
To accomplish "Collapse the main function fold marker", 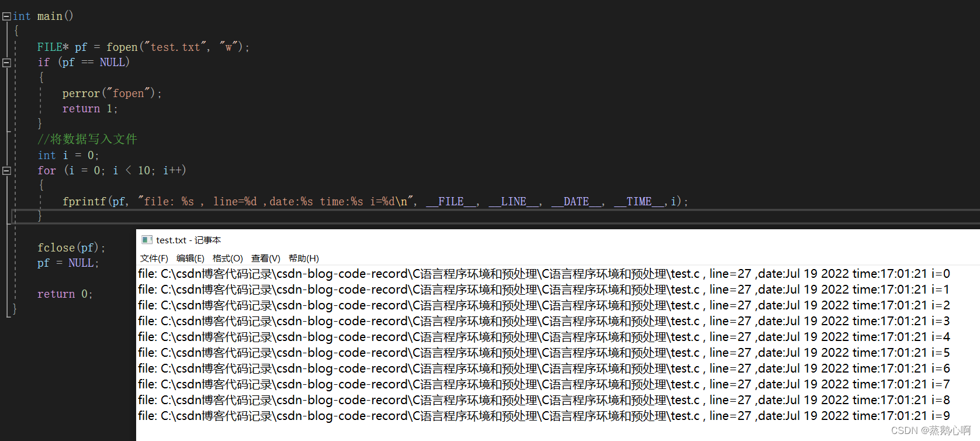I will click(6, 16).
